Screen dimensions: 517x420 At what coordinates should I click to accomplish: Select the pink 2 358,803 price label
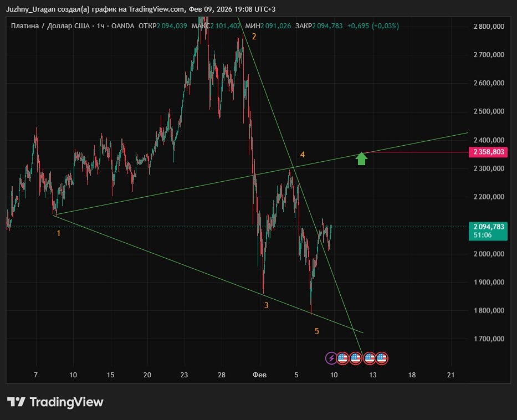coord(488,152)
